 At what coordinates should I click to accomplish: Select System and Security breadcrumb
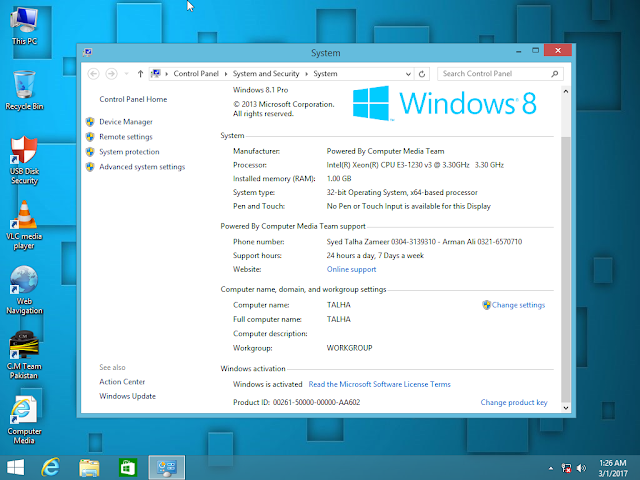(266, 74)
